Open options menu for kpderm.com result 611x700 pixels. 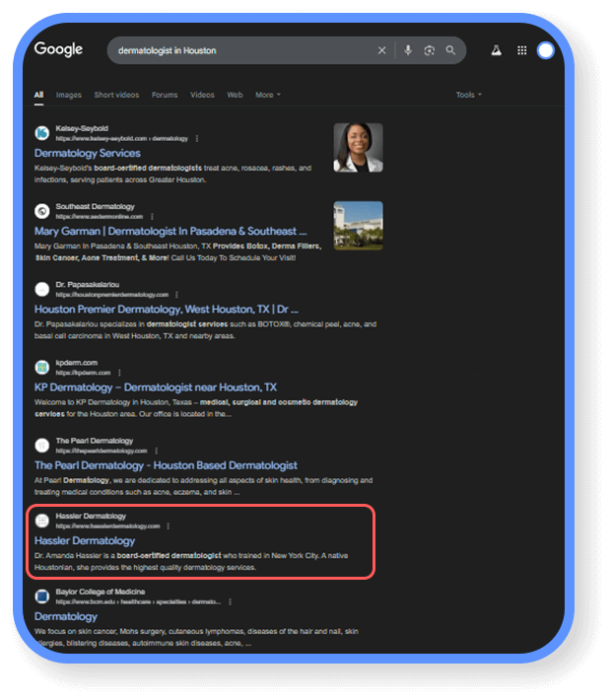pyautogui.click(x=119, y=373)
